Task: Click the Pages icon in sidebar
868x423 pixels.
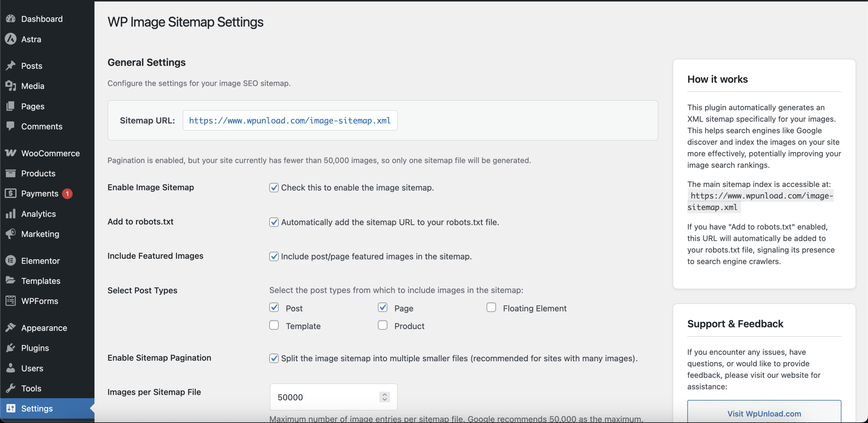Action: (x=11, y=106)
